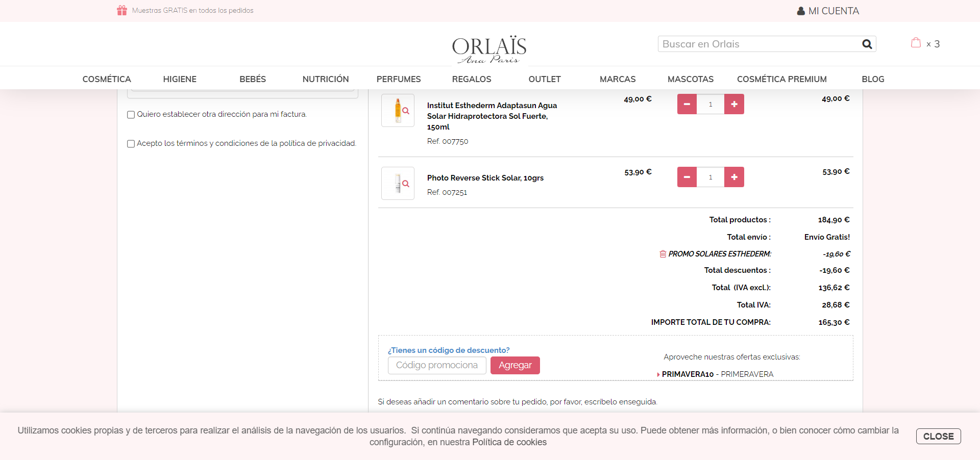Zoom the Photo Reverse Stick Solar thumbnail

pos(398,183)
